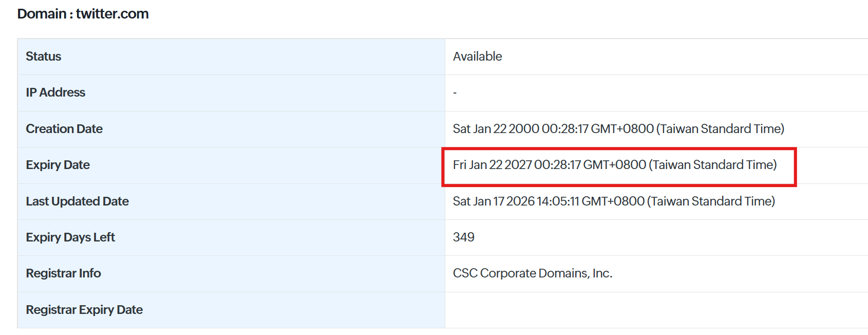This screenshot has width=868, height=335.
Task: Click the Last Updated value Sat Jan 17 2026
Action: (614, 201)
